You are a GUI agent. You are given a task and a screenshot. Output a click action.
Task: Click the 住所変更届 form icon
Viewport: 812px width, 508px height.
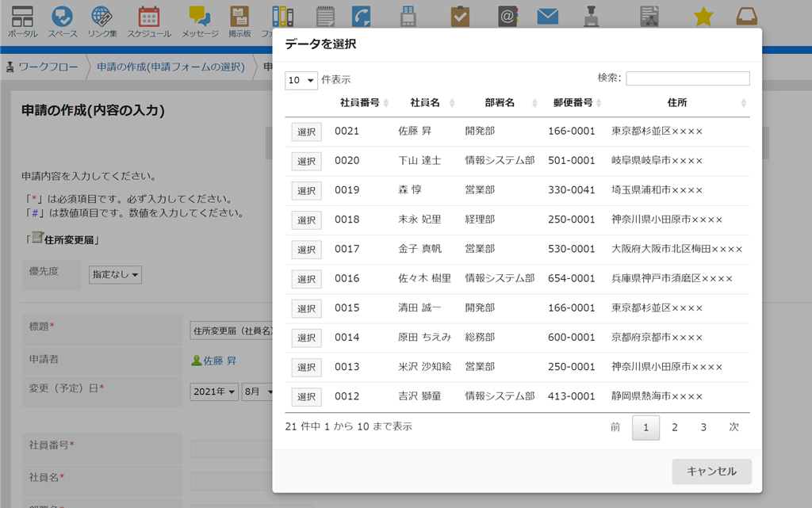tap(36, 238)
